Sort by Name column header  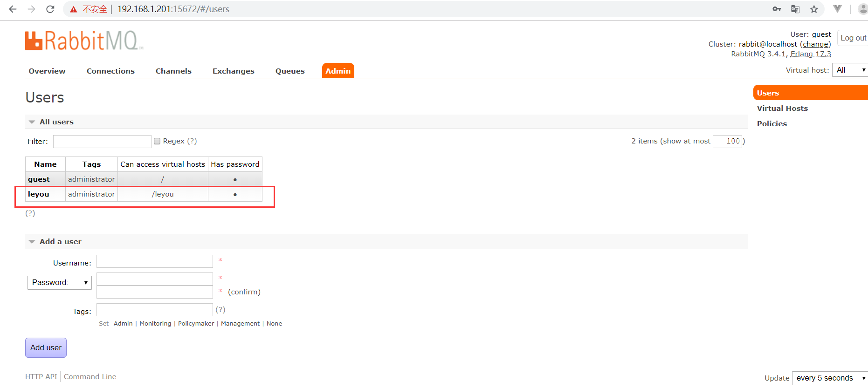45,164
